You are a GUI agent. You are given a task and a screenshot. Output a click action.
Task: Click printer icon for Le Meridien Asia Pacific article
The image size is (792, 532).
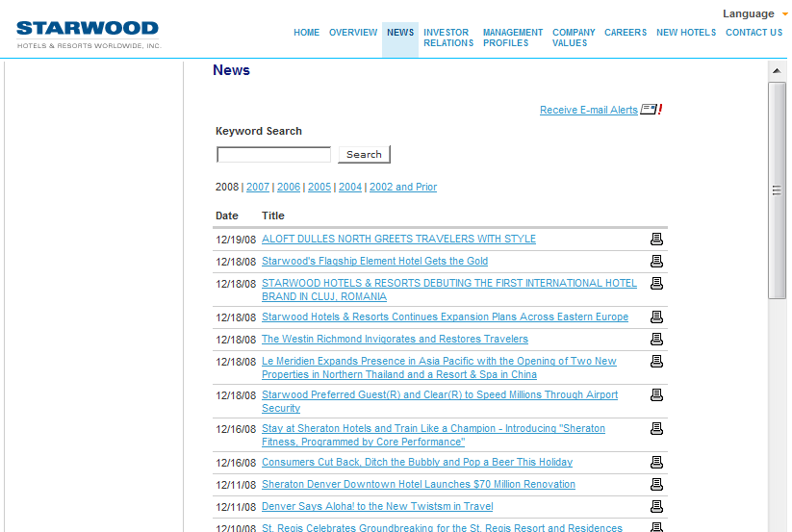656,362
